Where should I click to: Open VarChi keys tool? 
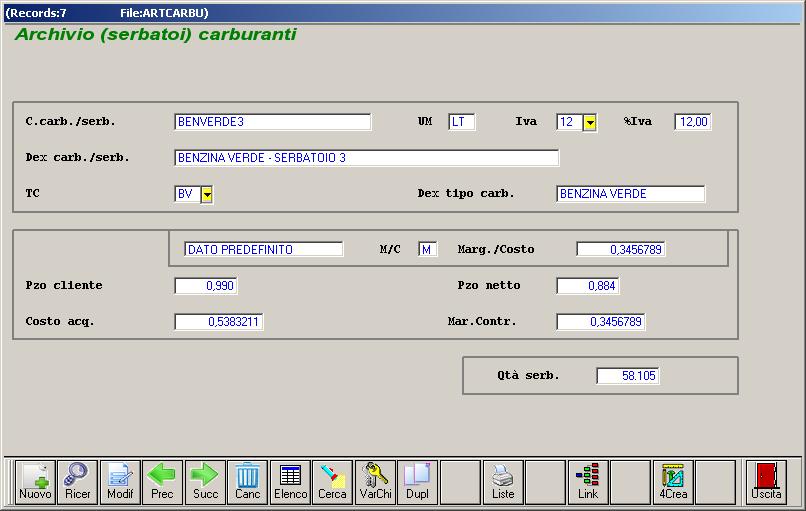(x=375, y=482)
